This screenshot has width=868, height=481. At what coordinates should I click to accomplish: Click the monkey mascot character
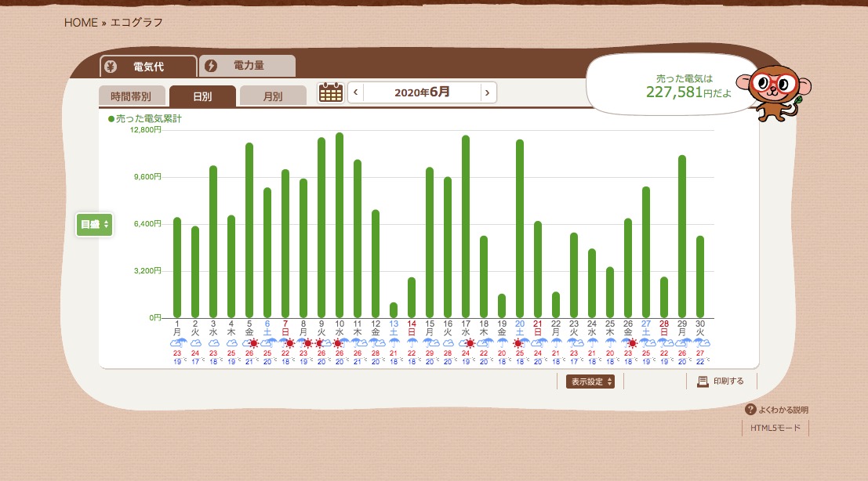[x=775, y=92]
